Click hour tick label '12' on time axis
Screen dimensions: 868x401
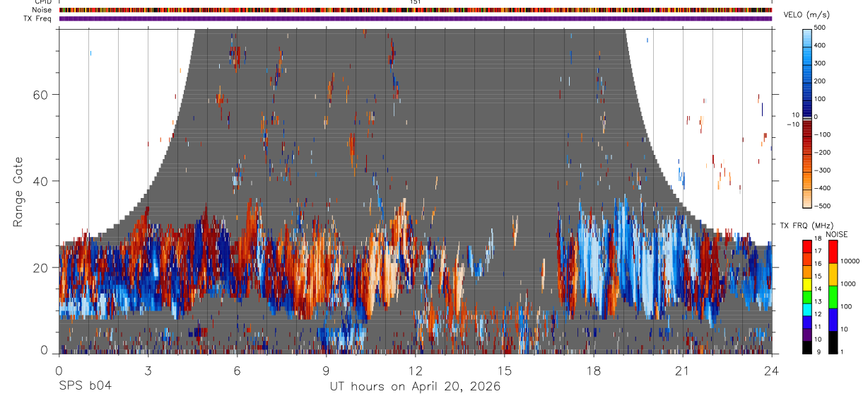click(415, 369)
